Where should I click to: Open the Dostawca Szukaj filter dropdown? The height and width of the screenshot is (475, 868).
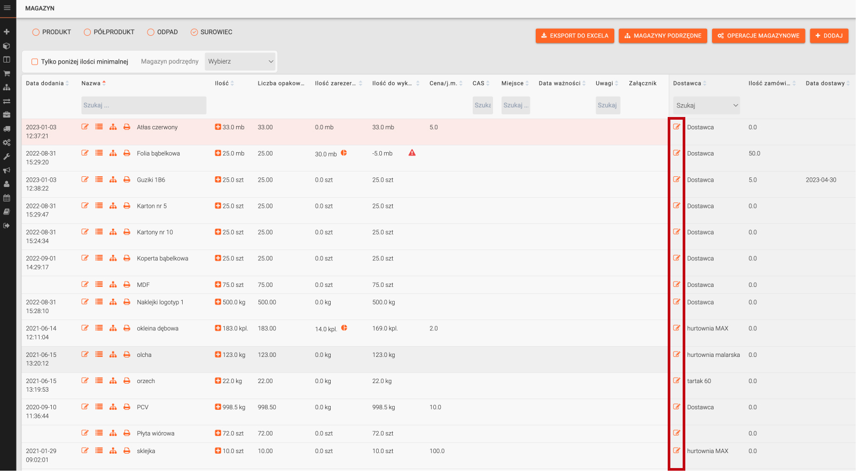(x=706, y=106)
